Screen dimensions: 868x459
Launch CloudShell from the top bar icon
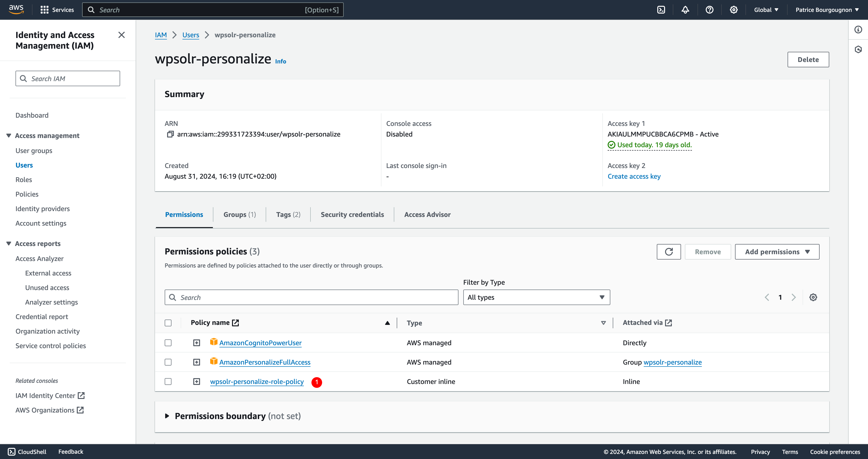(x=661, y=10)
